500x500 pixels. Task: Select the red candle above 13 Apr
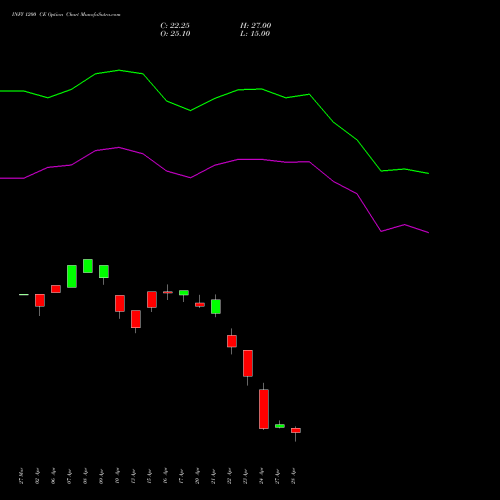(x=136, y=319)
